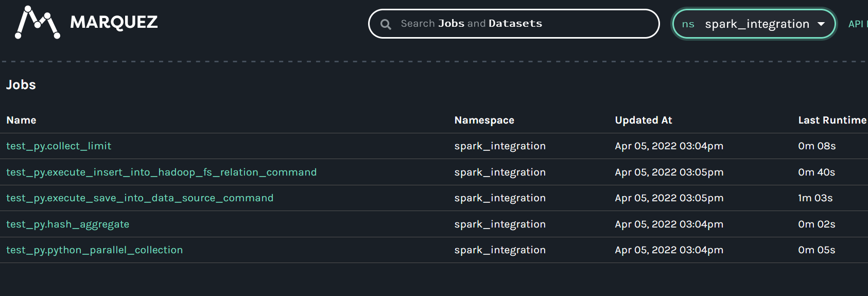Click the Updated At column header
Viewport: 868px width, 296px height.
click(644, 120)
